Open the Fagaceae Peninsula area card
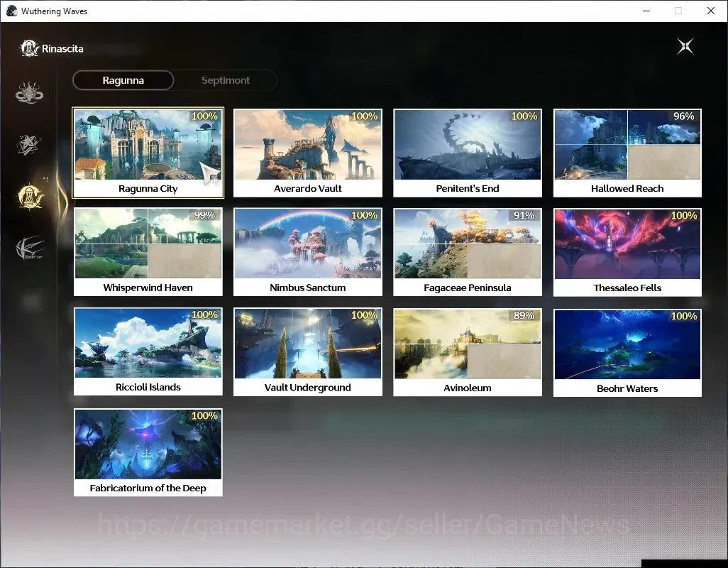Image resolution: width=728 pixels, height=568 pixels. click(x=468, y=252)
